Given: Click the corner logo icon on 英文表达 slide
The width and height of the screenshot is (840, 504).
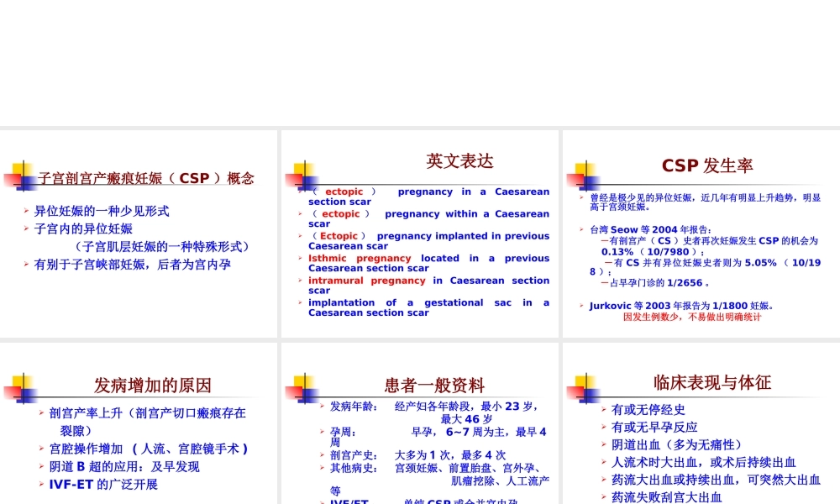Looking at the screenshot, I should pos(302,176).
